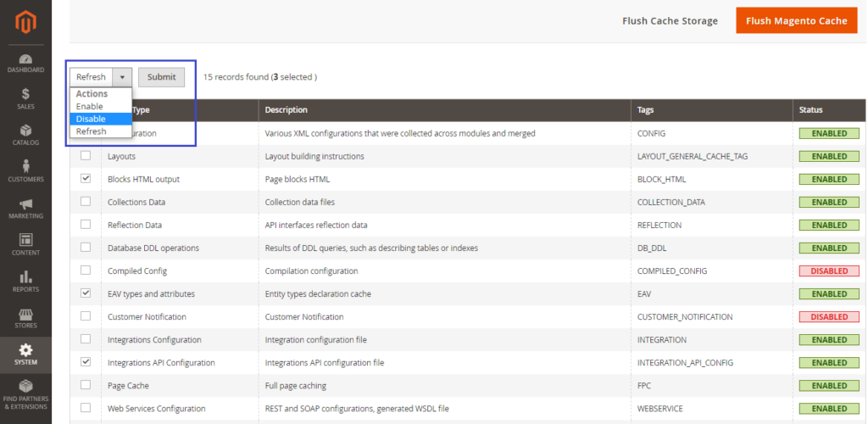Check the Layouts row checkbox
Image resolution: width=868 pixels, height=424 pixels.
(x=86, y=156)
